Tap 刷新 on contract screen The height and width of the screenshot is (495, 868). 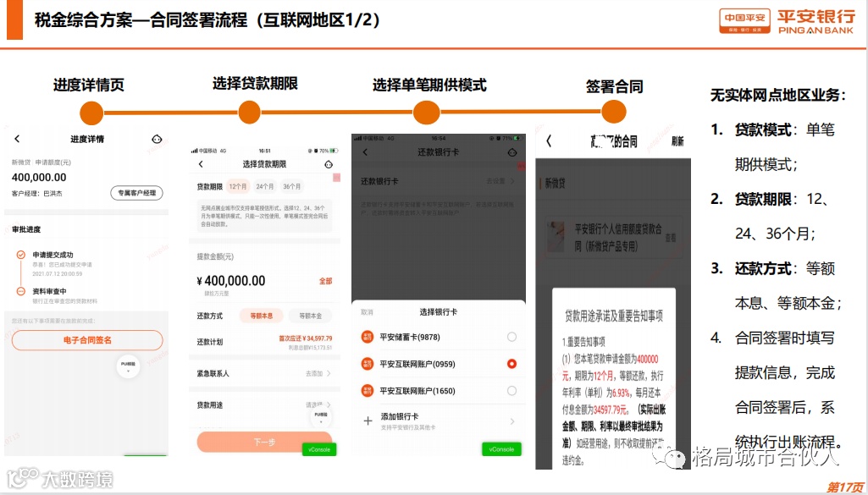tap(677, 141)
